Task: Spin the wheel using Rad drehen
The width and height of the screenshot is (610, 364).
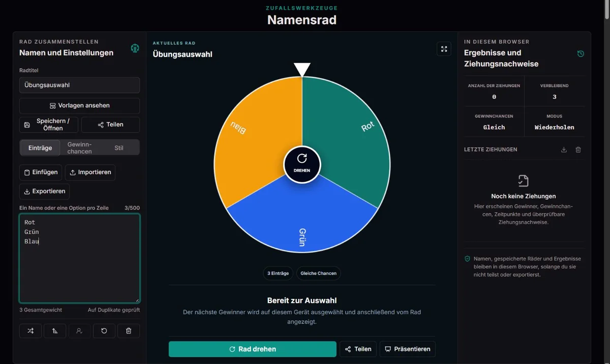Action: click(253, 349)
